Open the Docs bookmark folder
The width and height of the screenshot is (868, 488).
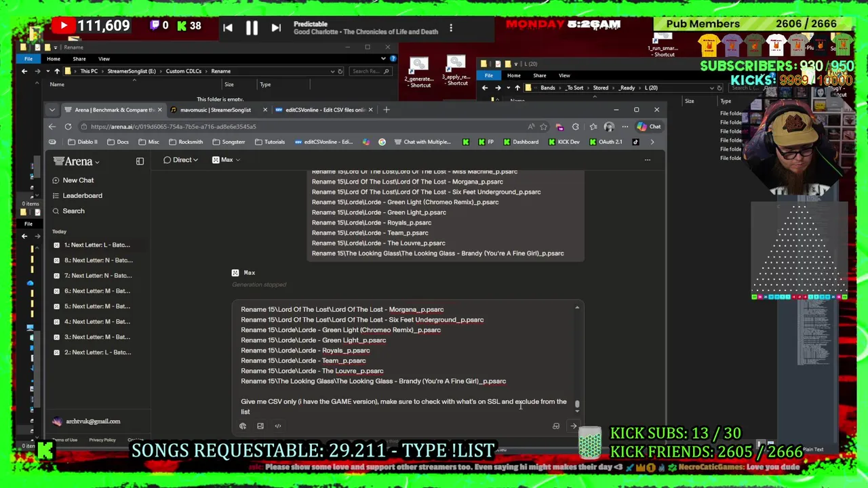click(118, 142)
